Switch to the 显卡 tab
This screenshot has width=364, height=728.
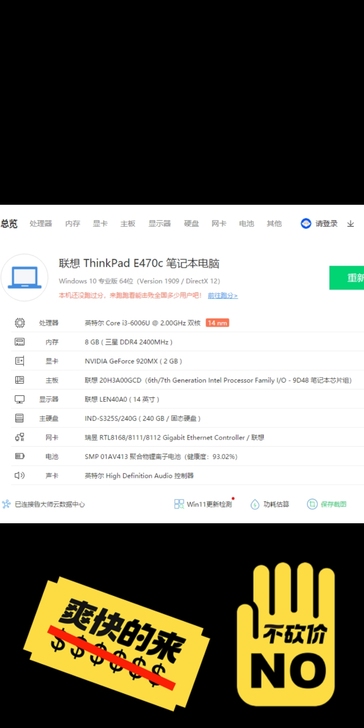100,224
